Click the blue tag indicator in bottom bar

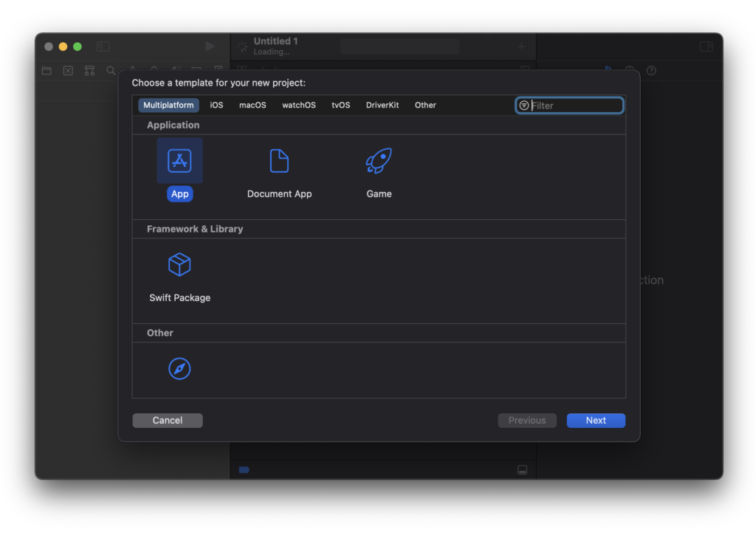pos(244,469)
